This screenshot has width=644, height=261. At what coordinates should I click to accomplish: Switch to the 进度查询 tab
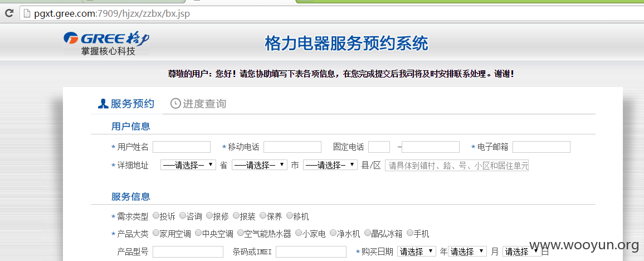[x=198, y=104]
